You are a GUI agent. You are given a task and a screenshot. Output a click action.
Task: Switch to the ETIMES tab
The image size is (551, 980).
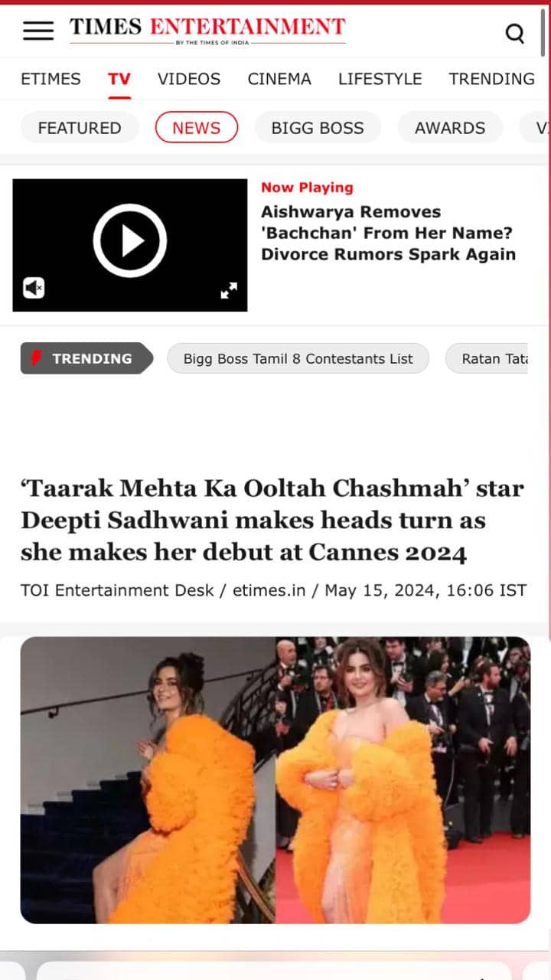(x=51, y=79)
